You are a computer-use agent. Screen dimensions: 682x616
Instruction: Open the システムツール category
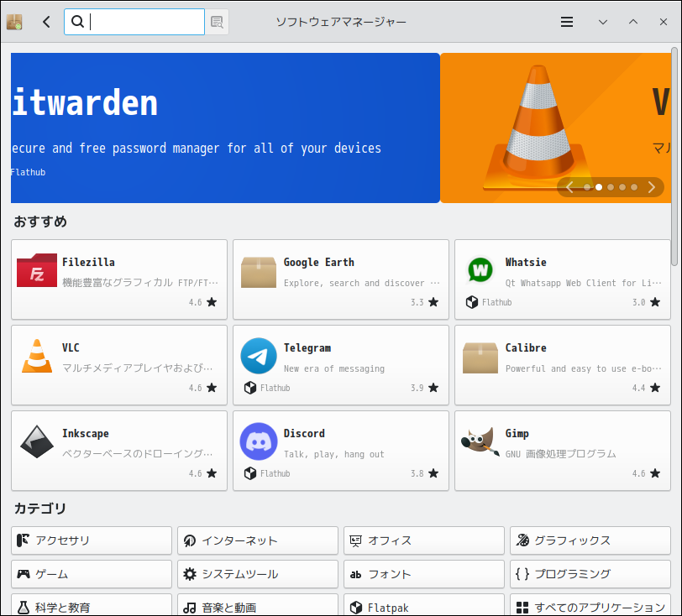tap(258, 574)
